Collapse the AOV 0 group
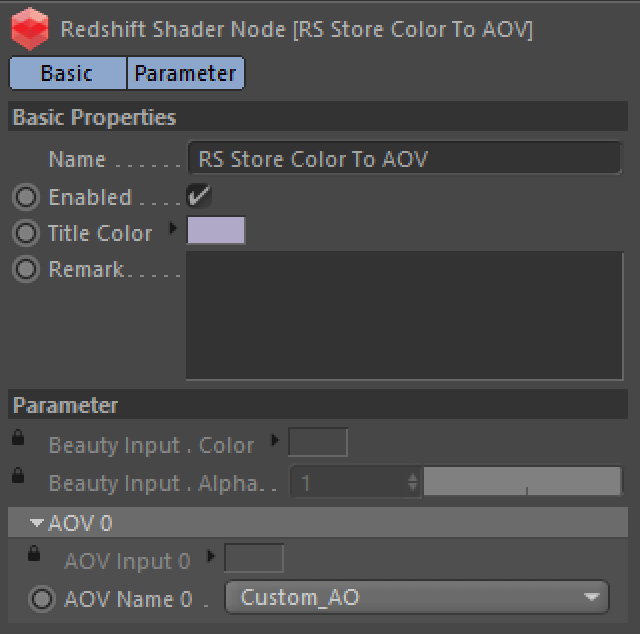Viewport: 640px width, 634px height. pos(37,523)
